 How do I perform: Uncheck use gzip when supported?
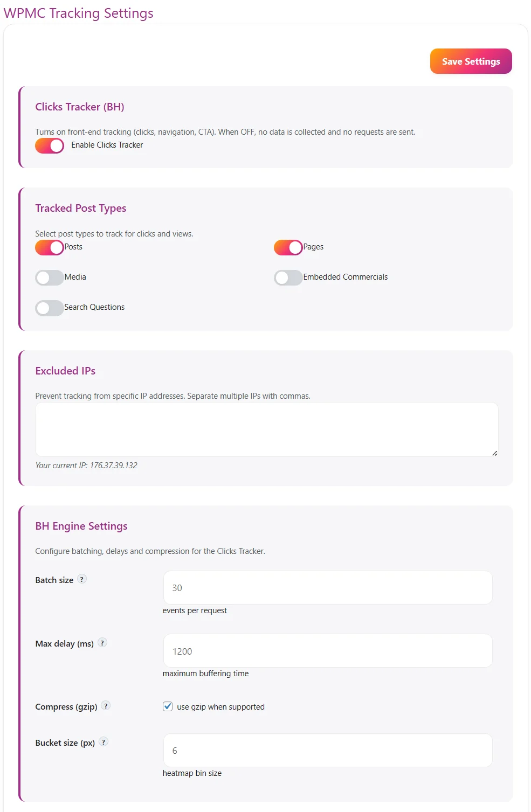(x=167, y=706)
